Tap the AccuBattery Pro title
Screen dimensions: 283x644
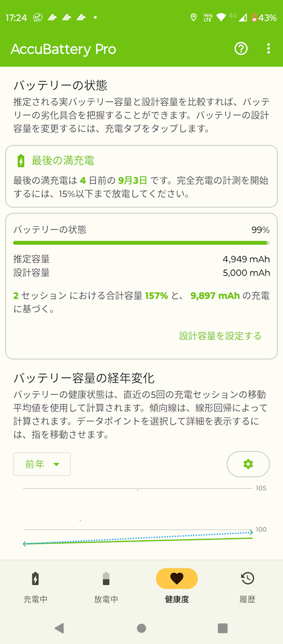[63, 49]
